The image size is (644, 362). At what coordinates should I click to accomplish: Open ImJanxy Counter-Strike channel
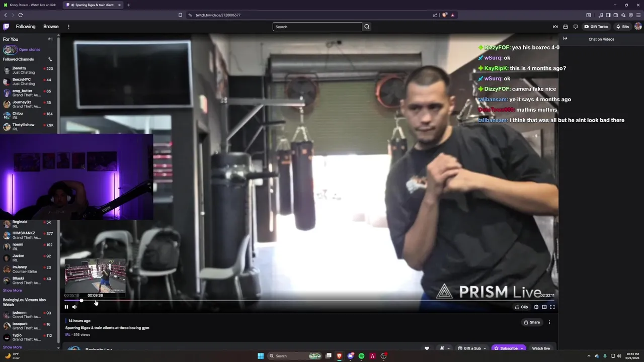point(29,269)
